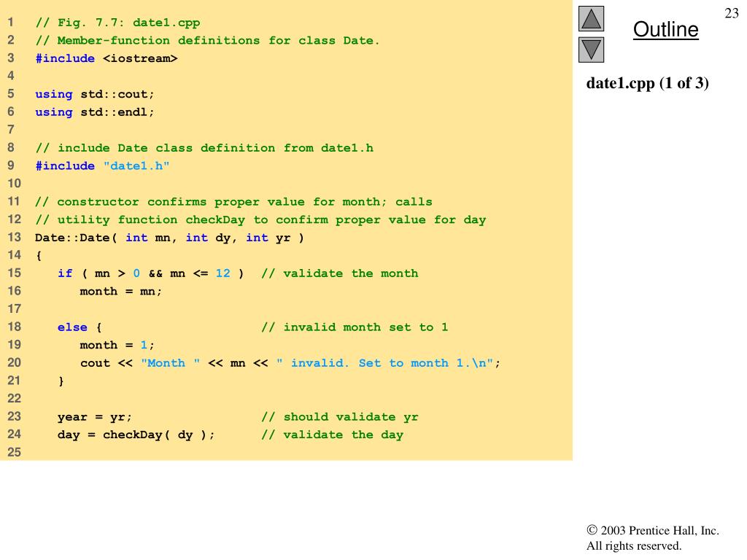Click the 'year = yr;' line
Screen dimensions: 747x560
click(95, 417)
